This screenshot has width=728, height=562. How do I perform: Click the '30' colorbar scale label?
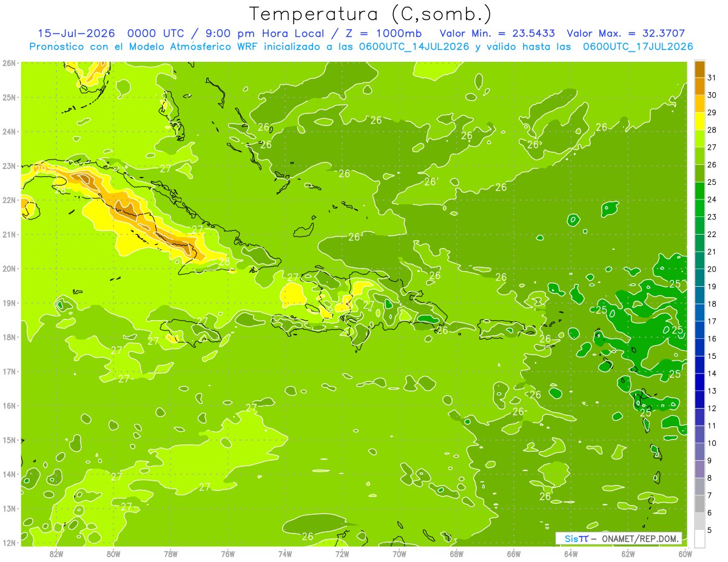coord(712,95)
